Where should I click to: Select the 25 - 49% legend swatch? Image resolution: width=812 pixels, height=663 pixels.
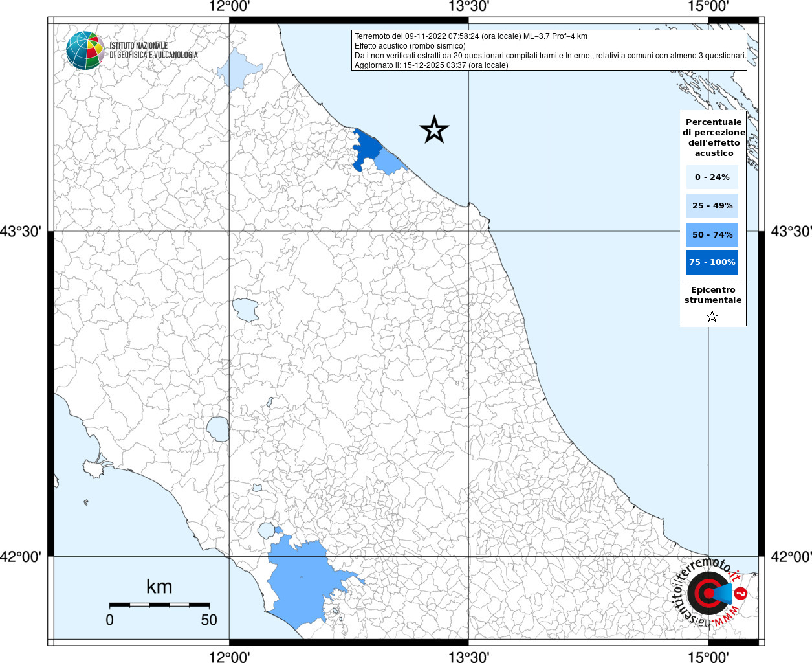(x=712, y=205)
